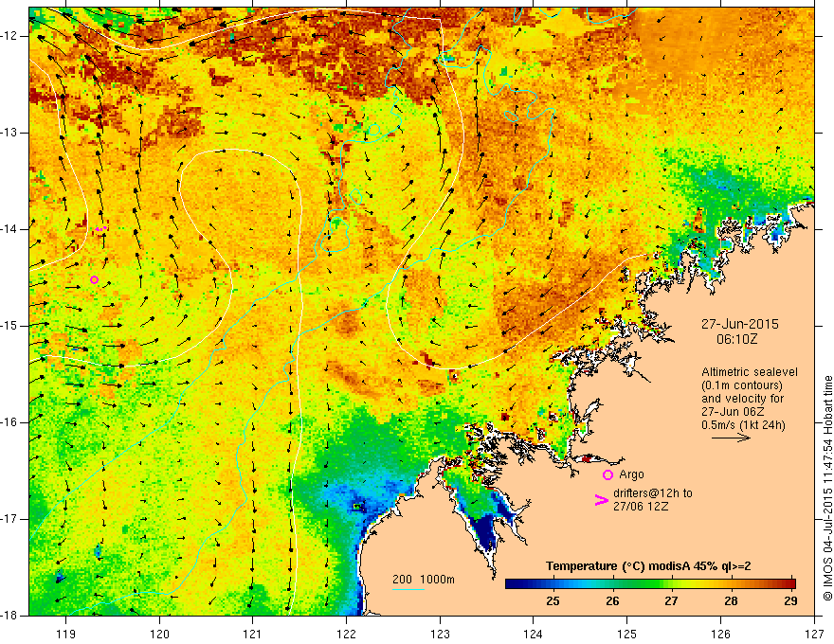Click the latitude label -13
This screenshot has height=644, width=834.
pos(9,133)
